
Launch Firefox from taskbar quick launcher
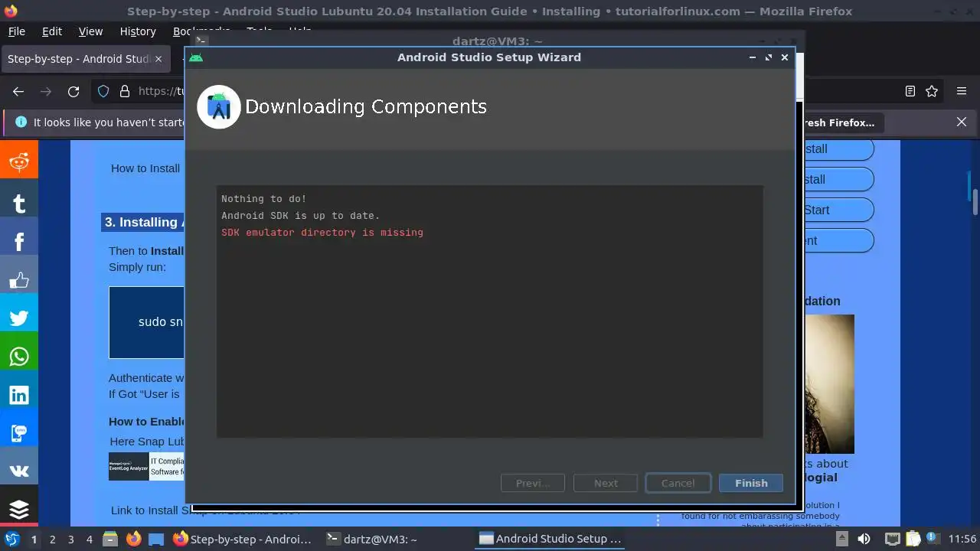134,539
